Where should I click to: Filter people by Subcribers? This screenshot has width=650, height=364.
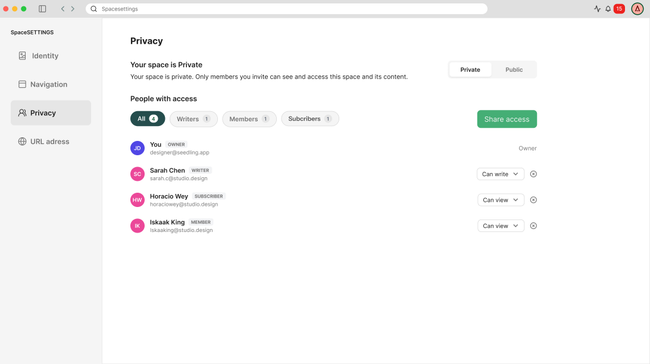tap(310, 119)
